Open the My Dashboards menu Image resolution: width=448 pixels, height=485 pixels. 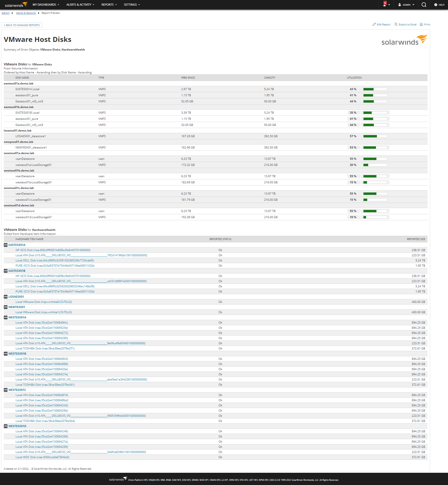[x=46, y=5]
